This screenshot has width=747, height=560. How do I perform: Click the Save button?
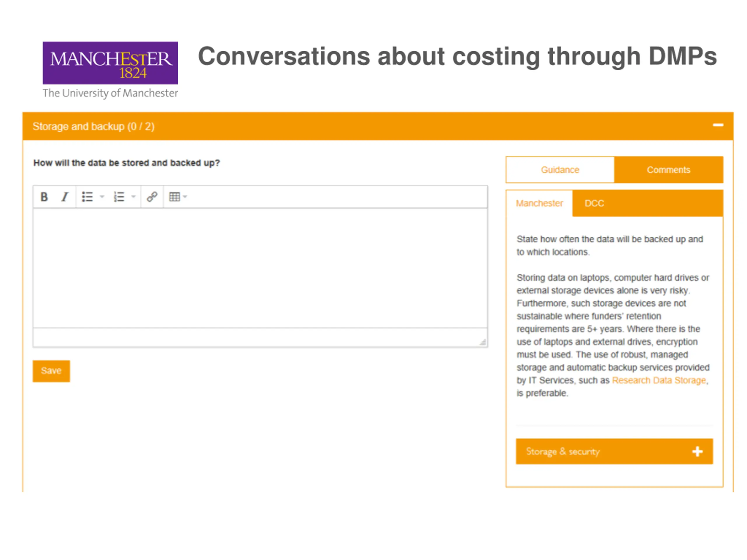pyautogui.click(x=51, y=371)
